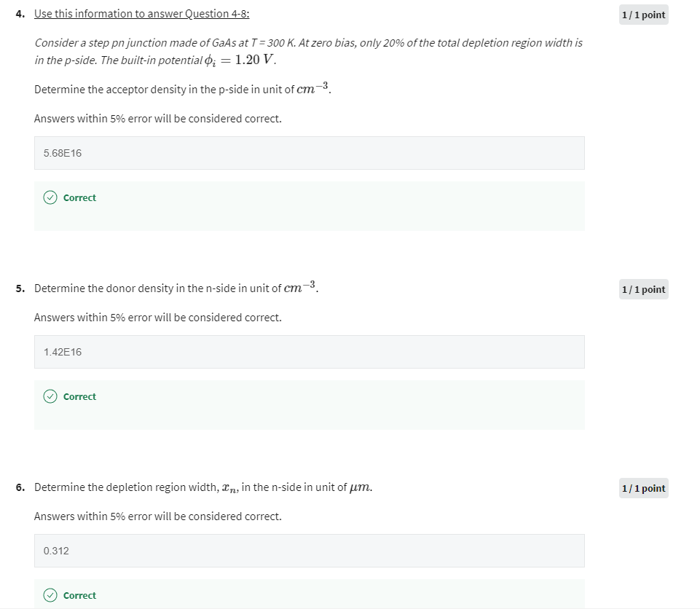Click the Correct text at the page bottom
The height and width of the screenshot is (609, 700).
click(78, 595)
